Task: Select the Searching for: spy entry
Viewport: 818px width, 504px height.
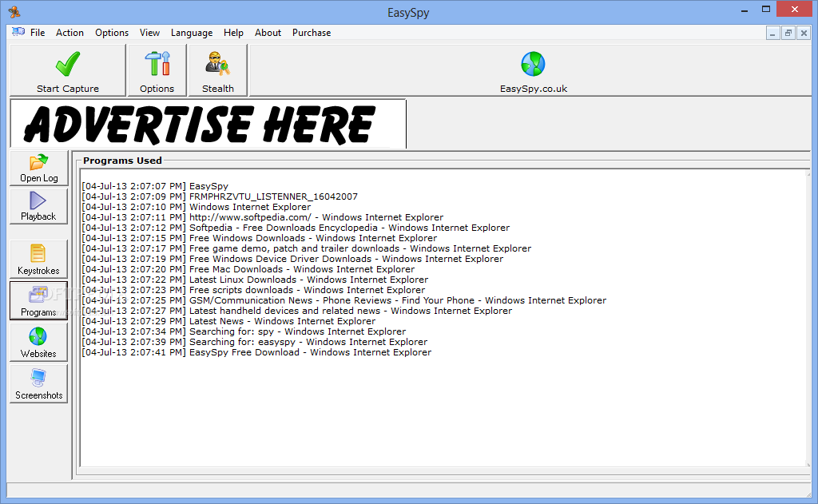Action: [244, 331]
